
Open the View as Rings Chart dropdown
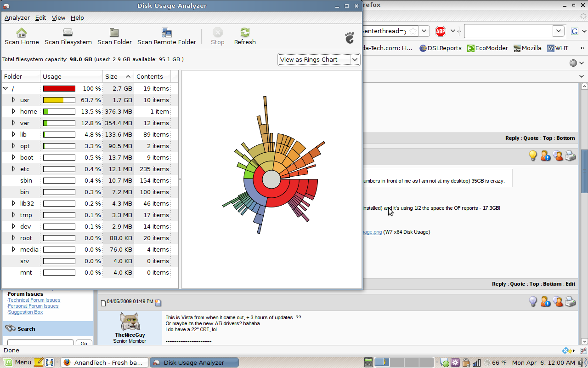pos(318,59)
